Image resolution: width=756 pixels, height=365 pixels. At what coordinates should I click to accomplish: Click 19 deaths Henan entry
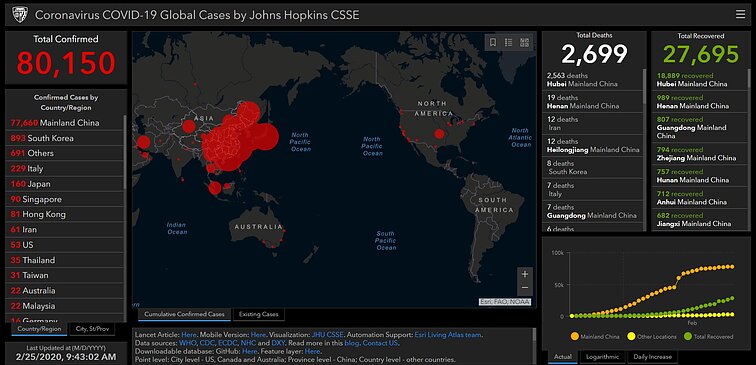(594, 102)
